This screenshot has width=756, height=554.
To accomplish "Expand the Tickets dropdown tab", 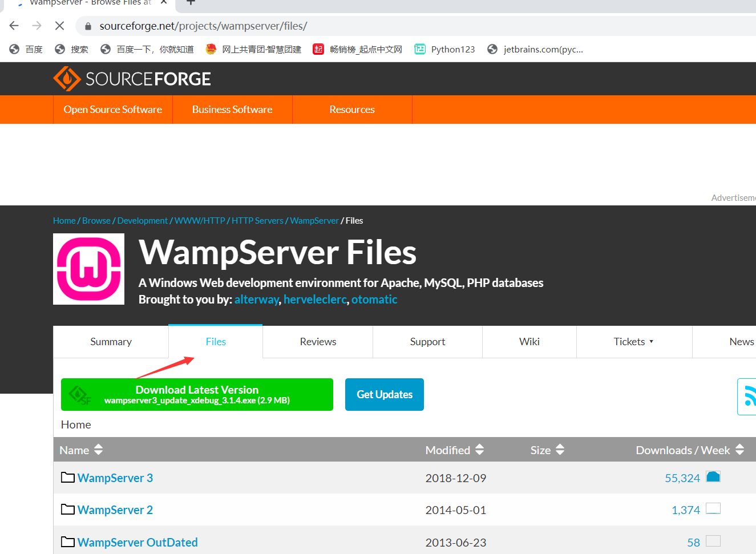I will 634,342.
